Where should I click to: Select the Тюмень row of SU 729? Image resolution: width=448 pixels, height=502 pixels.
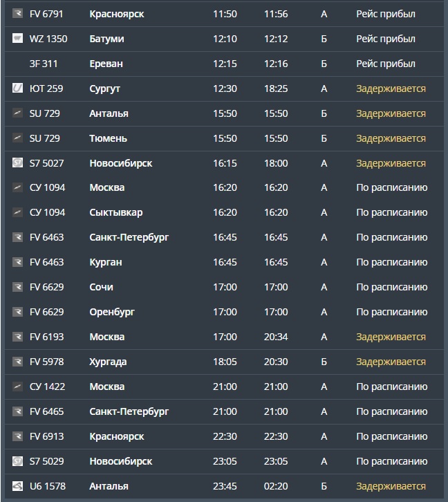(x=224, y=138)
